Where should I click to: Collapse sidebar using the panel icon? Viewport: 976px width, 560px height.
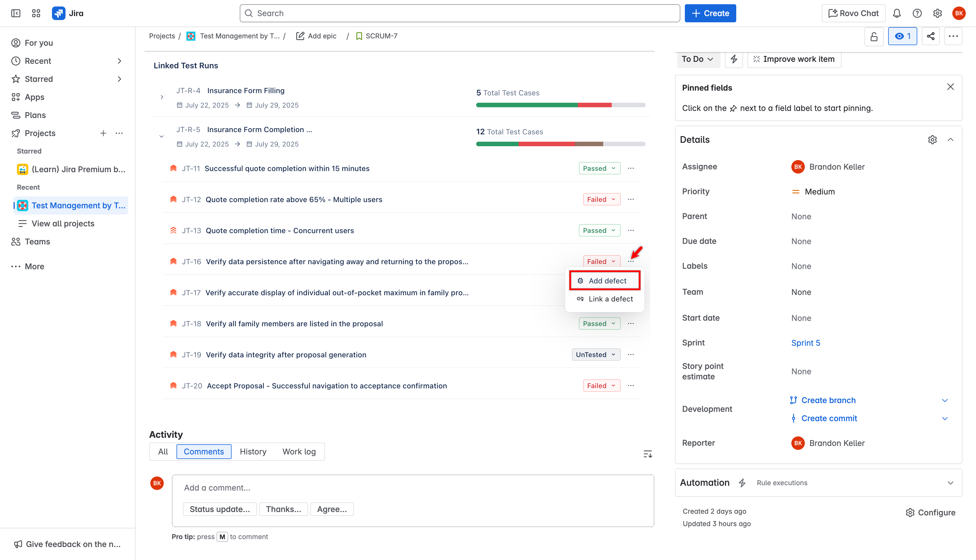tap(16, 14)
